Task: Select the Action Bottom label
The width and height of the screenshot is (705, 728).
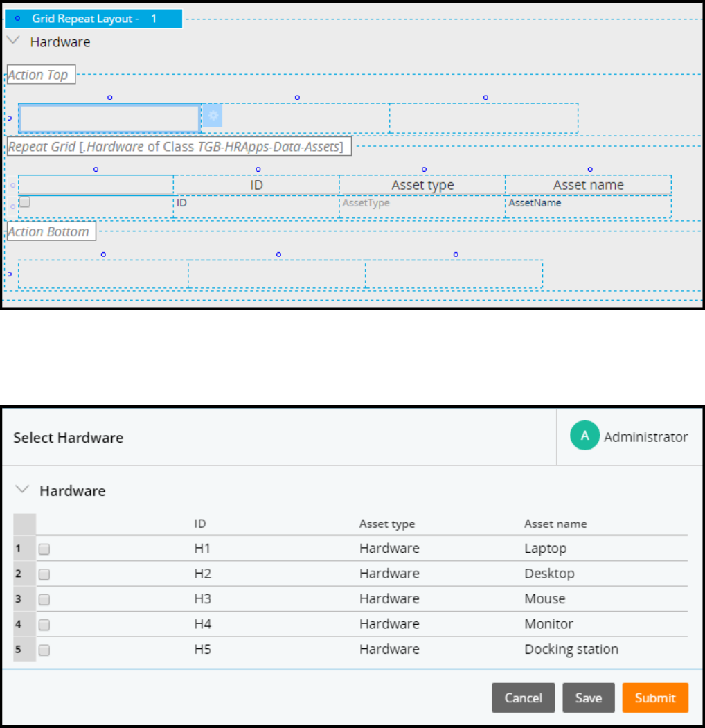Action: (51, 231)
